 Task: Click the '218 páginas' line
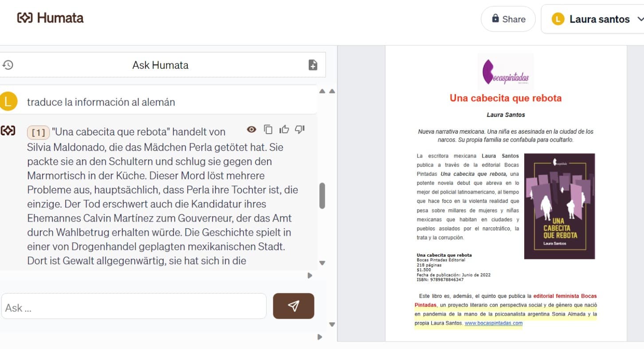(429, 265)
